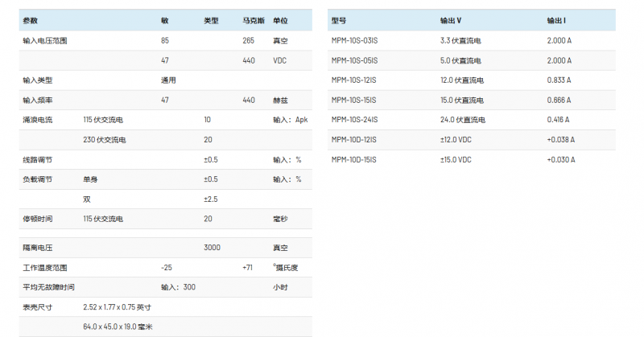Screen dimensions: 644x337
Task: Select the MPM-10S-05IS model entry
Action: pyautogui.click(x=354, y=60)
